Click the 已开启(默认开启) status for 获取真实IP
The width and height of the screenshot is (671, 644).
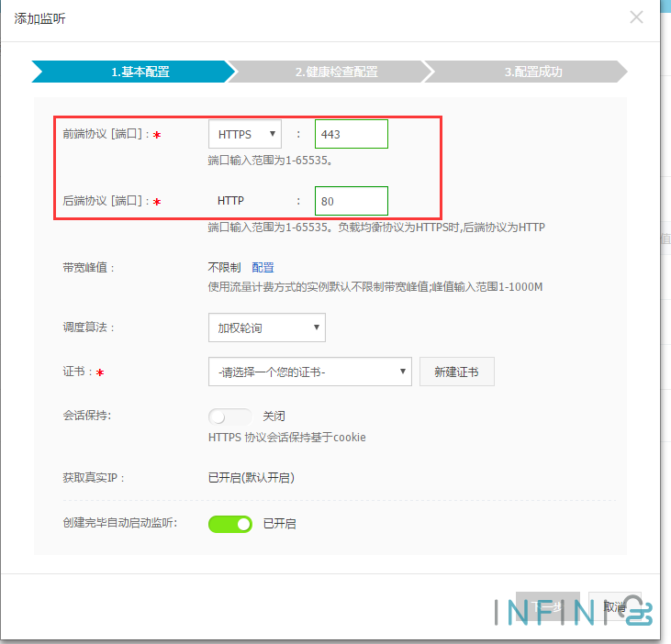[x=251, y=477]
